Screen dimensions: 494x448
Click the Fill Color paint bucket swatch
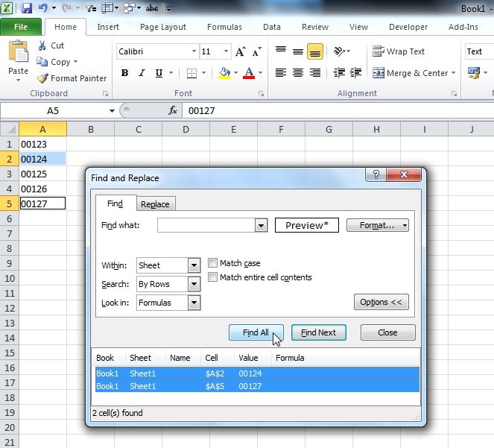tap(224, 73)
